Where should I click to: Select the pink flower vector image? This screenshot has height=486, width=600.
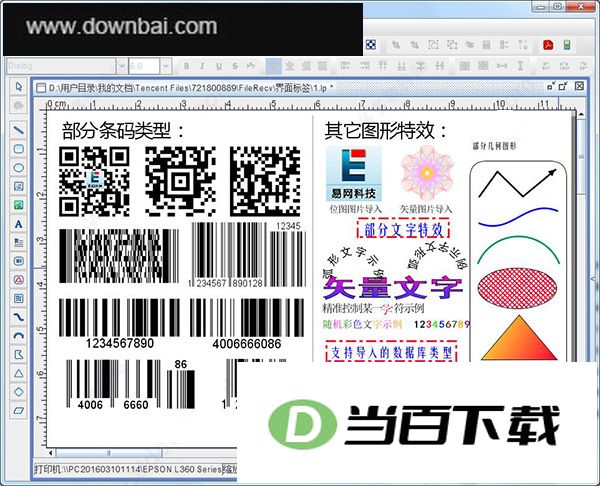426,173
